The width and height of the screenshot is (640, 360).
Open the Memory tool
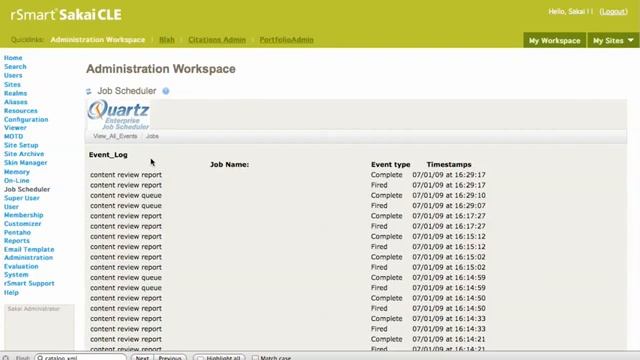(17, 172)
